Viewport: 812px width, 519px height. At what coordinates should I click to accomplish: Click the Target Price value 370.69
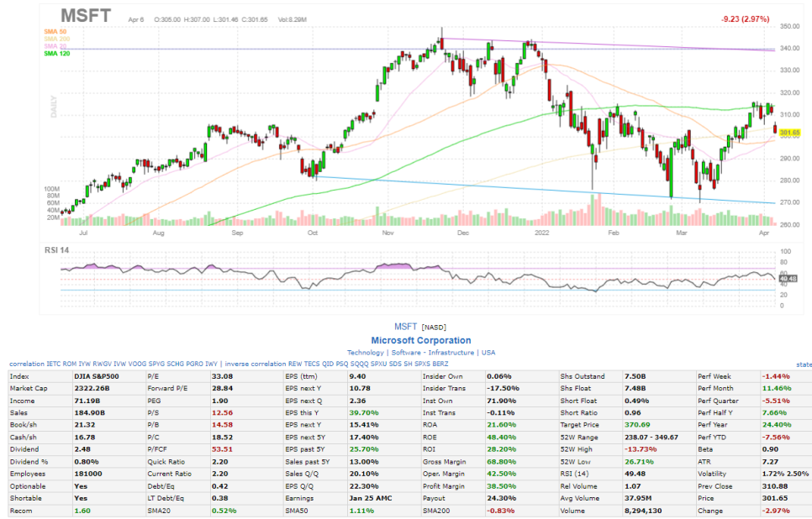(637, 424)
